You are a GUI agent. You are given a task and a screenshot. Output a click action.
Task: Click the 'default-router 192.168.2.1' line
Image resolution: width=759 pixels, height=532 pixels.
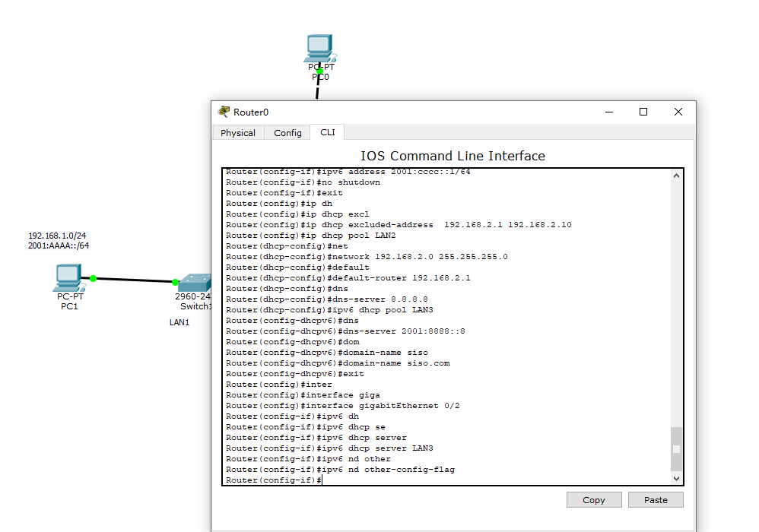point(348,277)
